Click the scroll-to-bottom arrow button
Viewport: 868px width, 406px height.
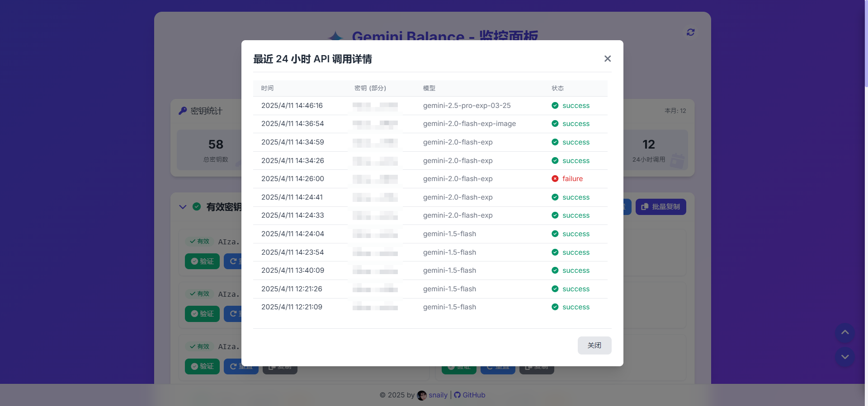pos(844,357)
